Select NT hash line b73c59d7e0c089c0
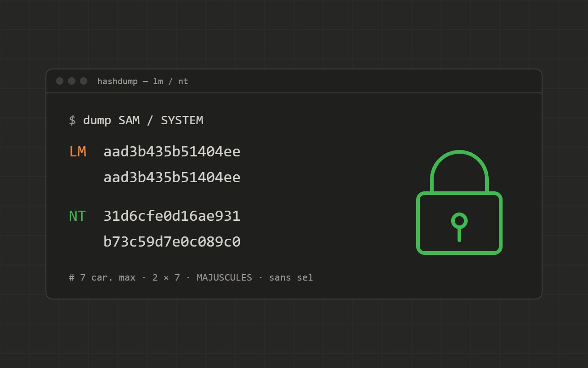The width and height of the screenshot is (588, 368). click(x=172, y=242)
